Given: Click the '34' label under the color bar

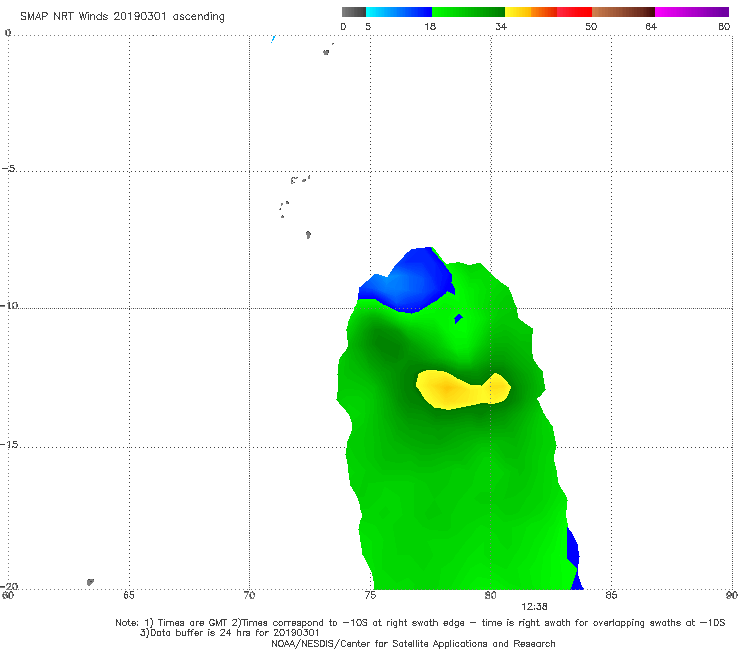Looking at the screenshot, I should click(x=501, y=27).
